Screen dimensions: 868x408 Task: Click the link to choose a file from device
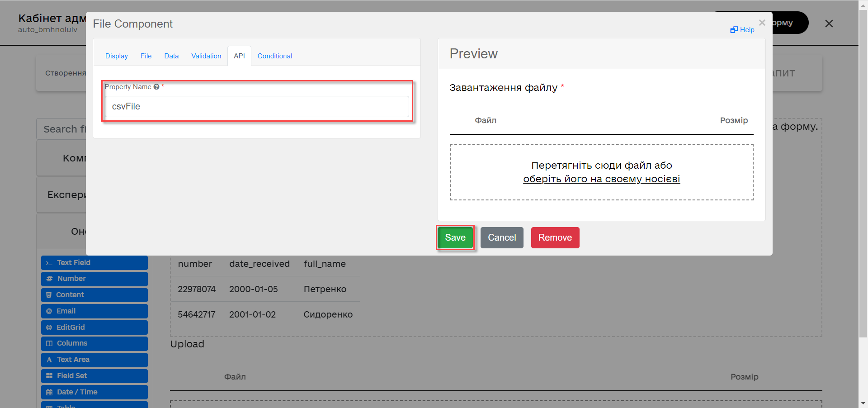[601, 179]
